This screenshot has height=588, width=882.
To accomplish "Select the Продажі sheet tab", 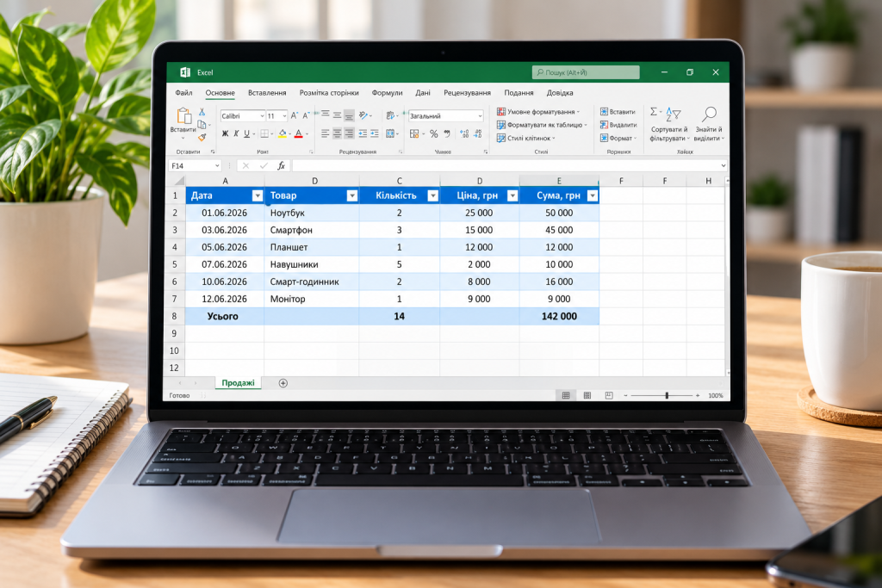I will point(238,383).
